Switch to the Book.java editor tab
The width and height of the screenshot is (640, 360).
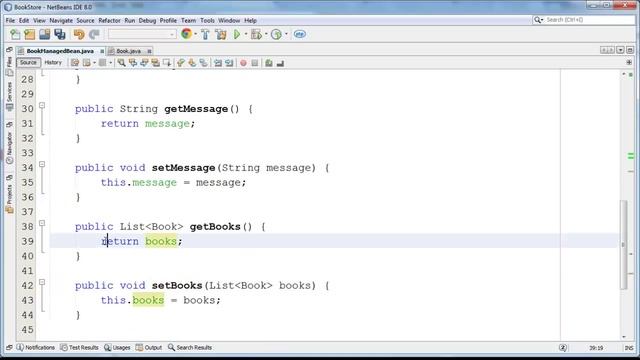[x=128, y=51]
